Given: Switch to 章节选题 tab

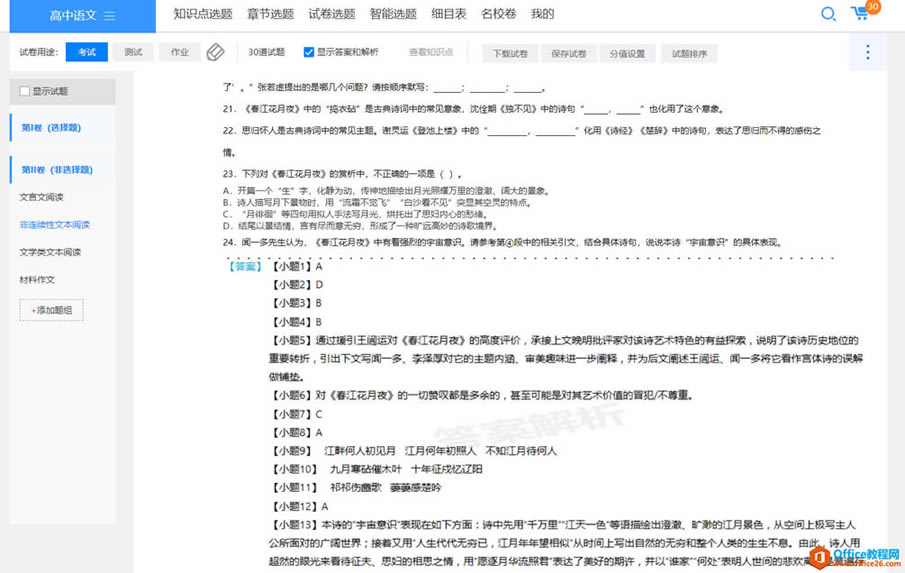Looking at the screenshot, I should coord(270,14).
